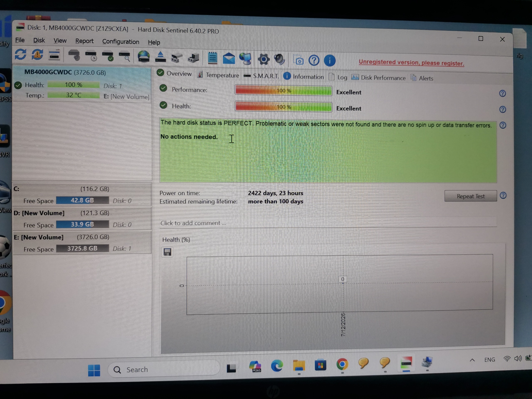Screen dimensions: 532x399
Task: Open the File menu
Action: [x=20, y=40]
